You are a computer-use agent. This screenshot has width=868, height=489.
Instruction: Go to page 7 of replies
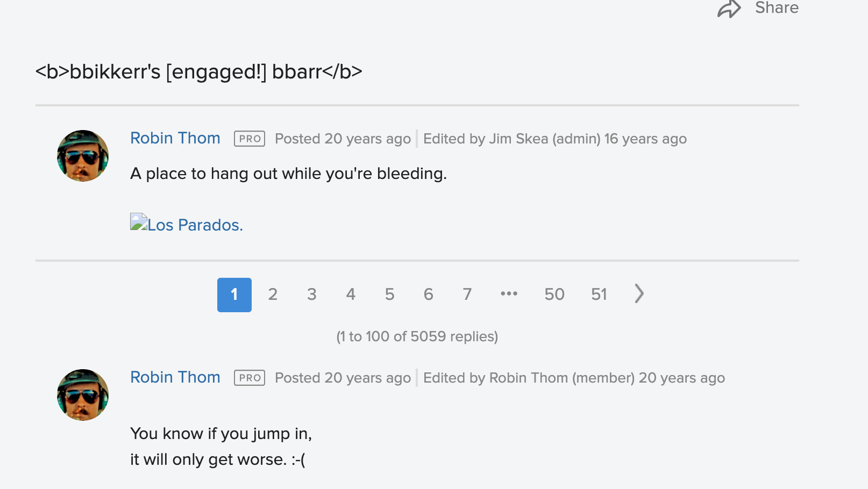pos(467,294)
